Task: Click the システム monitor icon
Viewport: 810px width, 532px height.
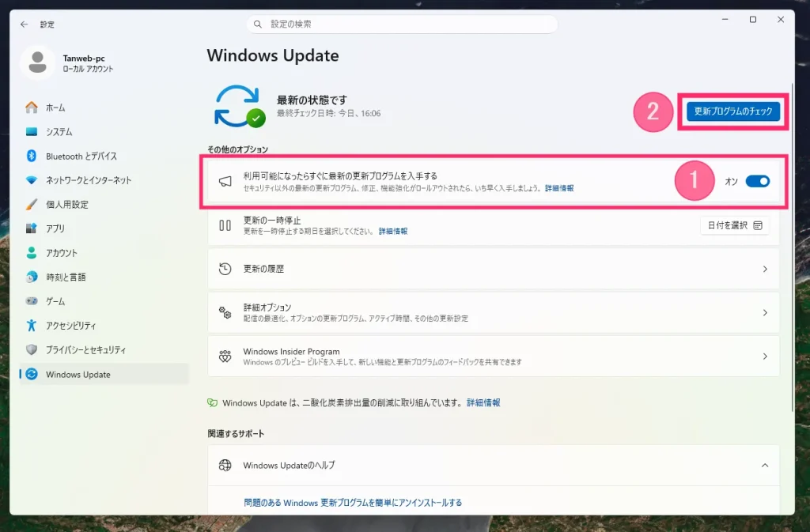Action: [x=32, y=131]
